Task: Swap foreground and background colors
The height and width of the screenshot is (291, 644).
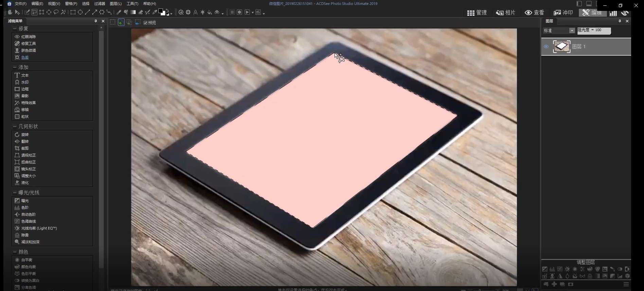Action: tap(167, 10)
